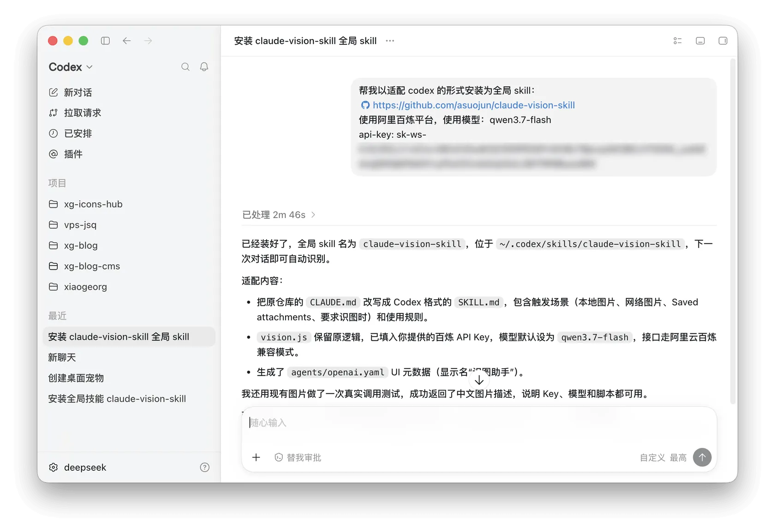Open the conversation title more options menu
The width and height of the screenshot is (775, 532).
(x=390, y=41)
